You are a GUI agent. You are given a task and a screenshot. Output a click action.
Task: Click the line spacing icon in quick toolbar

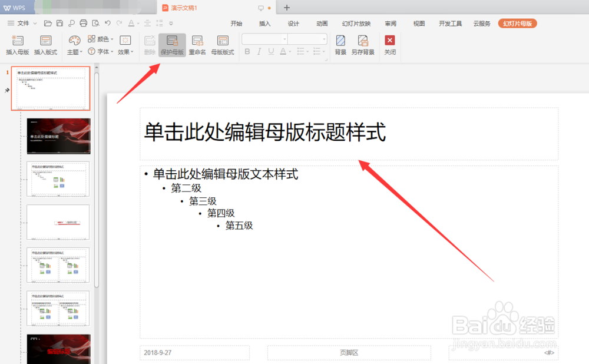160,24
